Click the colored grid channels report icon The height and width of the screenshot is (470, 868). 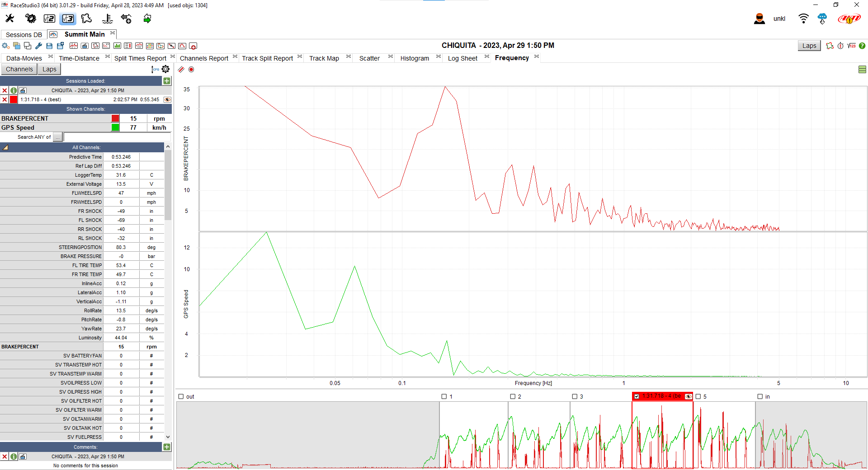pyautogui.click(x=150, y=46)
